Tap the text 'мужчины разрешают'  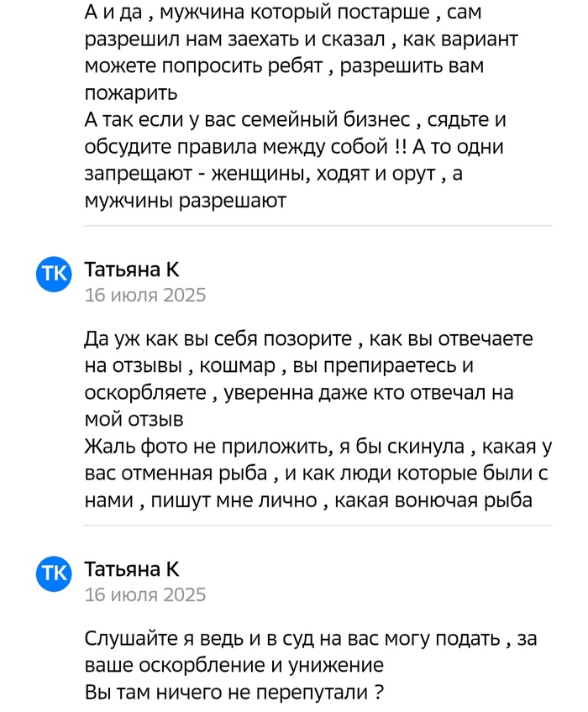coord(186,202)
